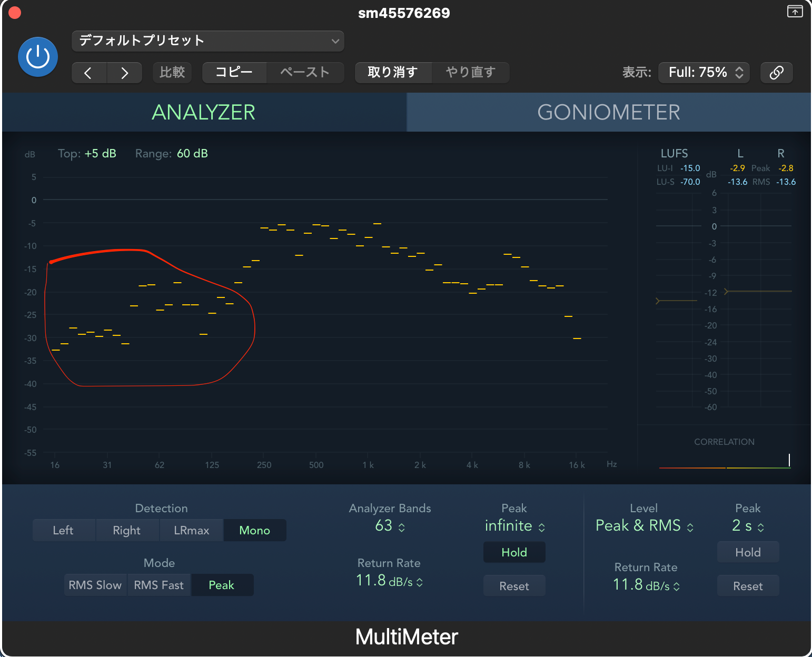Set Detection to Right
This screenshot has width=812, height=657.
[x=127, y=531]
